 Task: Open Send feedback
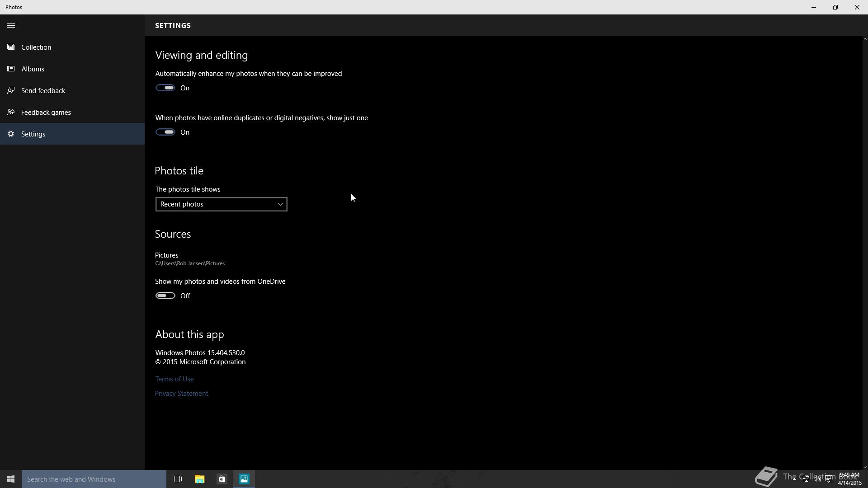pos(72,90)
